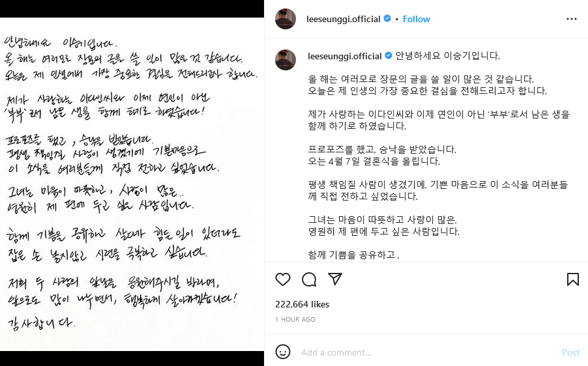Open leeseunggi.official profile from the header username

point(343,19)
